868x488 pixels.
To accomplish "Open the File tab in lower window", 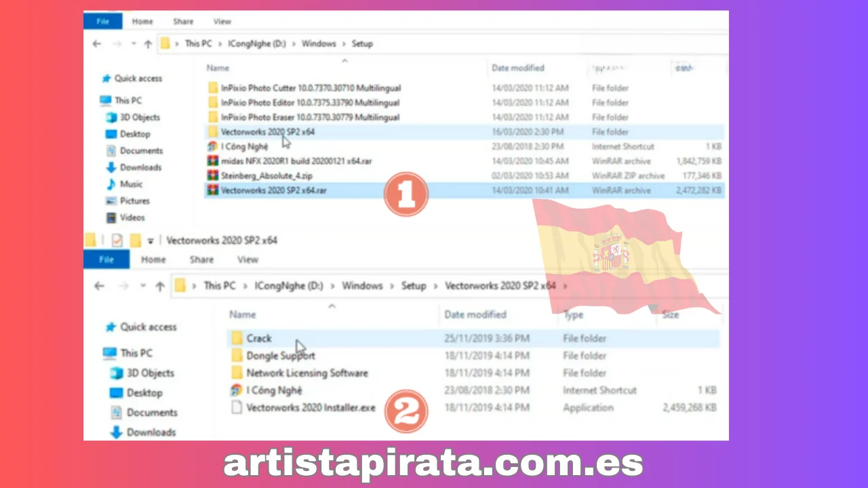I will click(x=106, y=260).
